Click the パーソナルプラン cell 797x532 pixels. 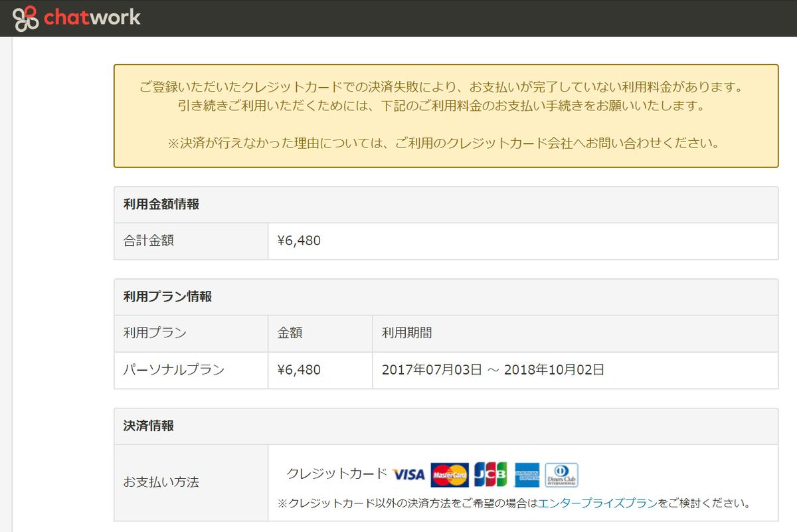click(x=191, y=370)
